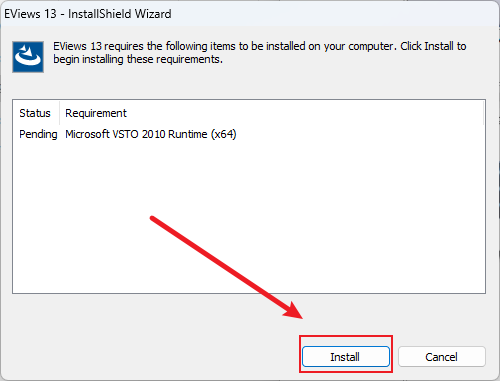This screenshot has width=500, height=381.
Task: Select the Requirement column header
Action: (96, 113)
